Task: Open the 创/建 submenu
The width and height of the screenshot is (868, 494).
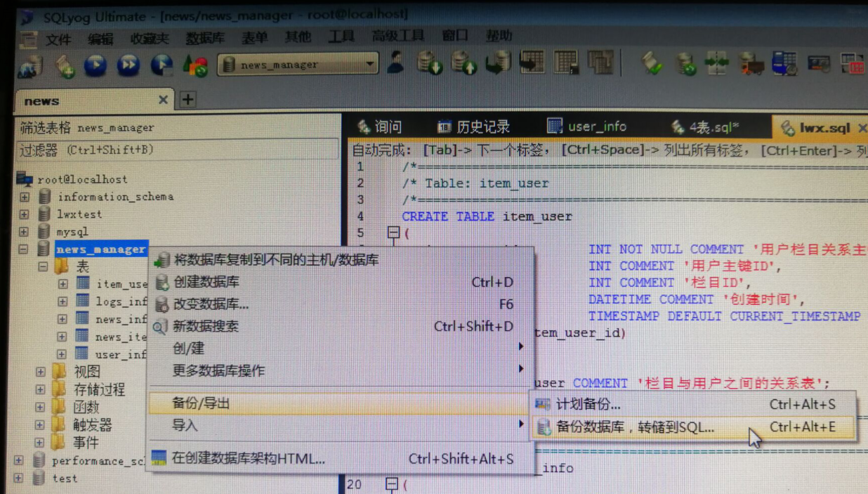Action: (341, 349)
